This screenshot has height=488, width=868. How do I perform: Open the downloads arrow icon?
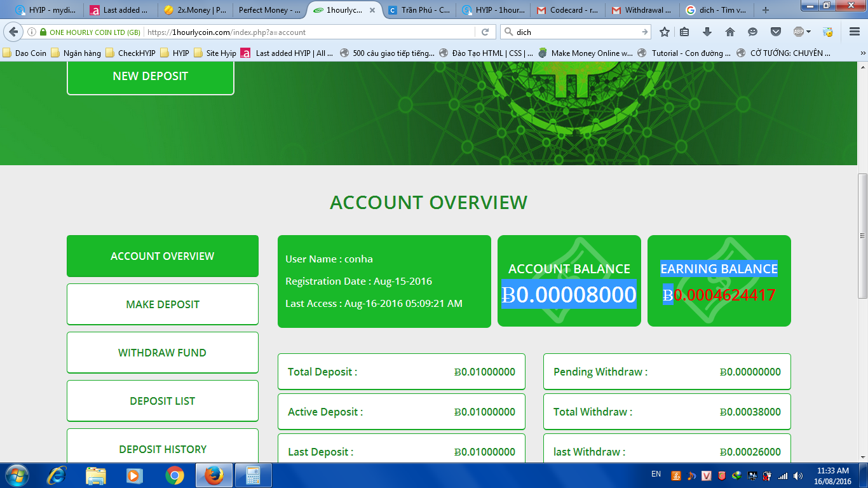707,32
